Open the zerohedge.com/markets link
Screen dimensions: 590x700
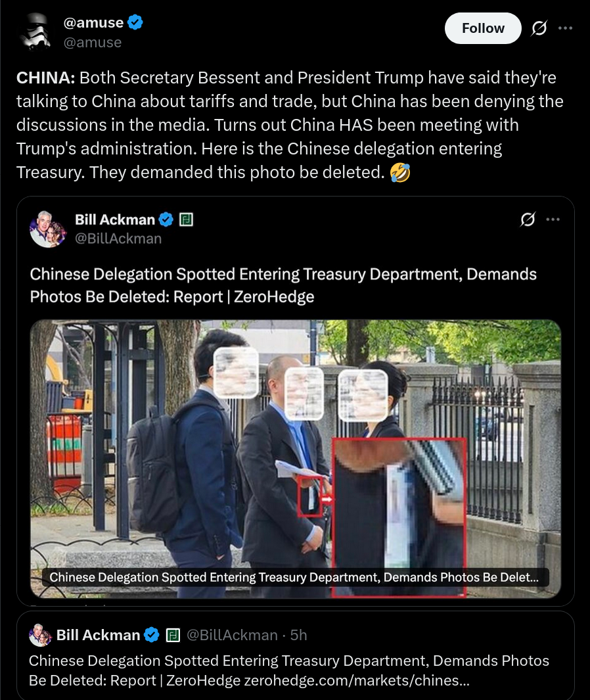(357, 680)
